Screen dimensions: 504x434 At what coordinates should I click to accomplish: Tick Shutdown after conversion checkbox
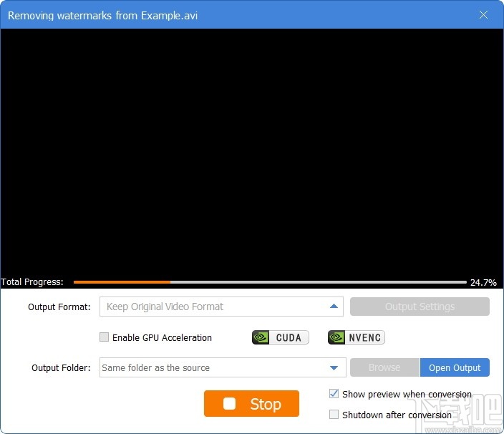click(x=334, y=415)
